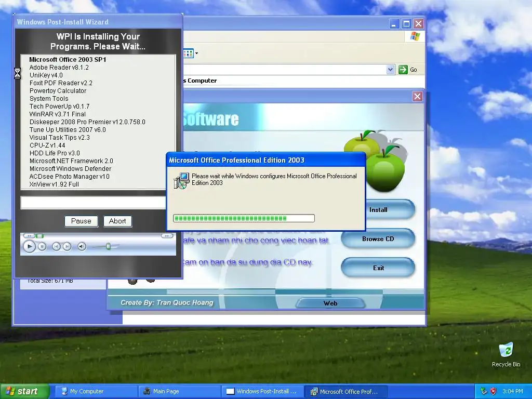Skip to next track in media player

tap(67, 247)
